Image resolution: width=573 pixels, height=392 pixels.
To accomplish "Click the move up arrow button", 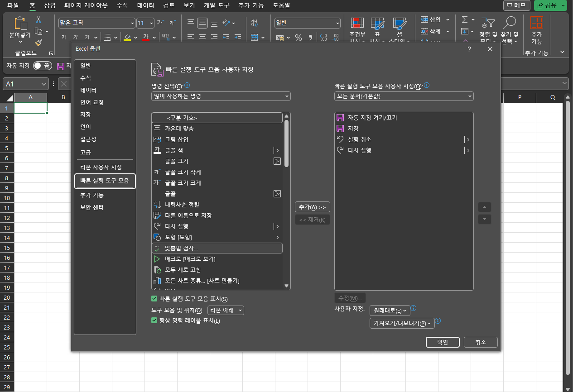I will pyautogui.click(x=485, y=207).
